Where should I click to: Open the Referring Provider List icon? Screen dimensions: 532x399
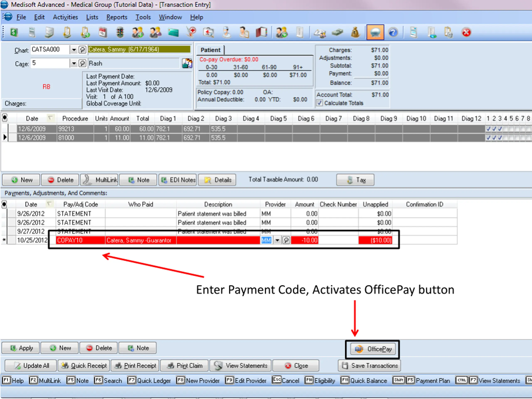244,32
